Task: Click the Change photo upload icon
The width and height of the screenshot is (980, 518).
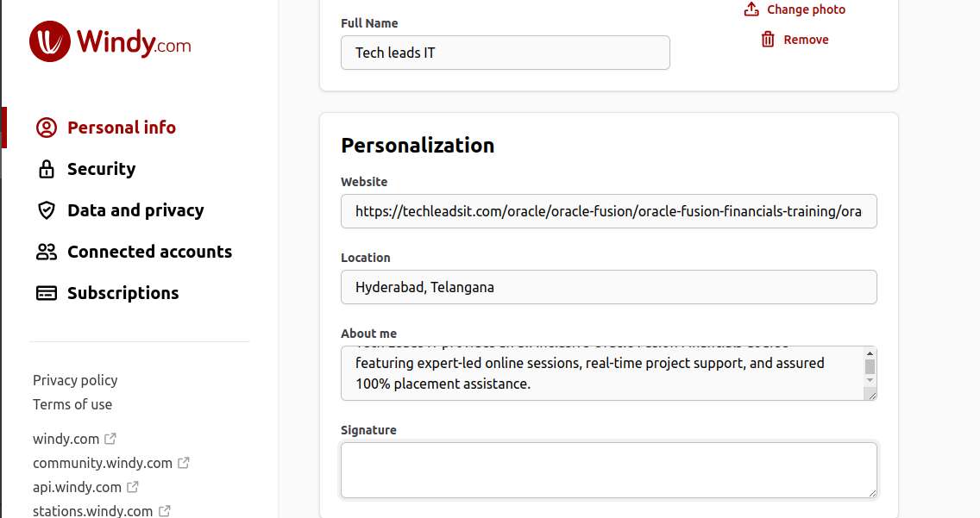Action: pos(751,9)
